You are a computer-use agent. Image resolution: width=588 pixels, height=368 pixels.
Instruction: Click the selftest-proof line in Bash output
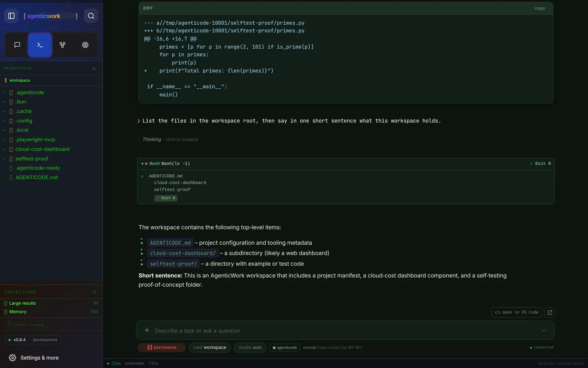point(172,190)
